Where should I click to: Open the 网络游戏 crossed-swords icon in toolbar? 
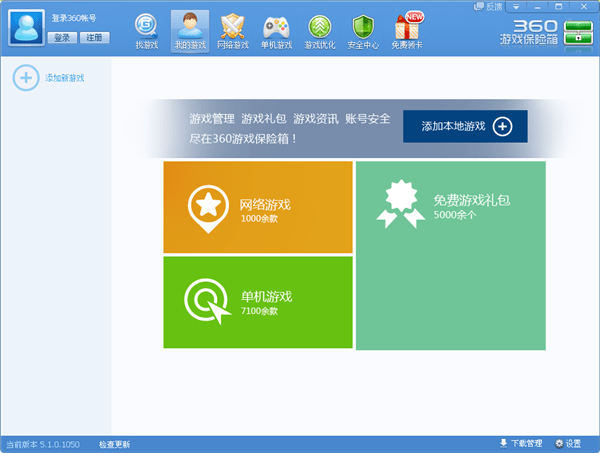tap(232, 30)
